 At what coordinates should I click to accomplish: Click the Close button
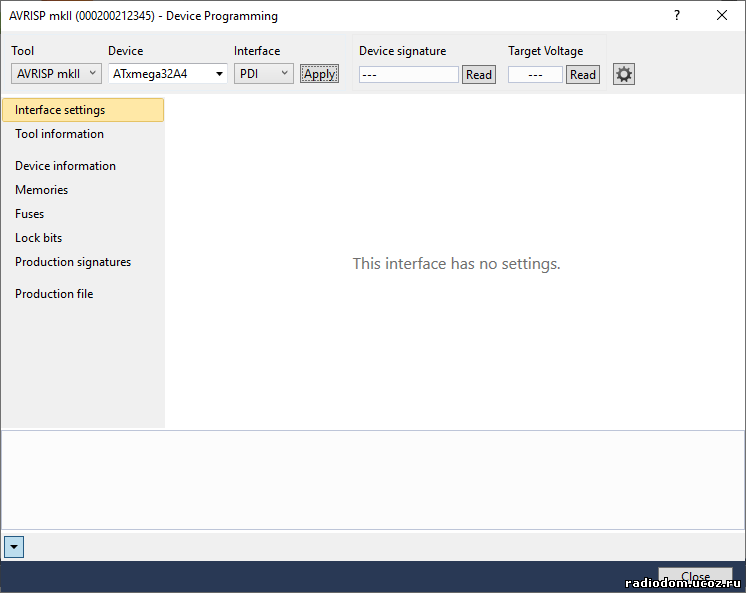point(695,576)
